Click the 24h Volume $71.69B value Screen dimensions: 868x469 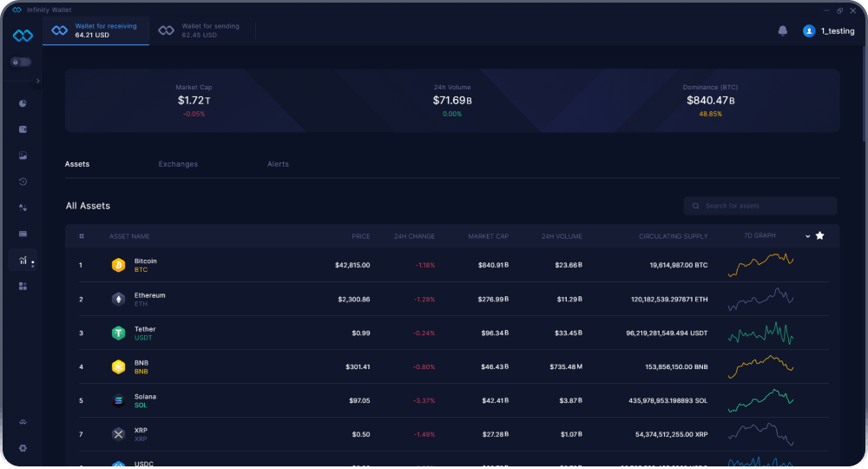click(452, 100)
